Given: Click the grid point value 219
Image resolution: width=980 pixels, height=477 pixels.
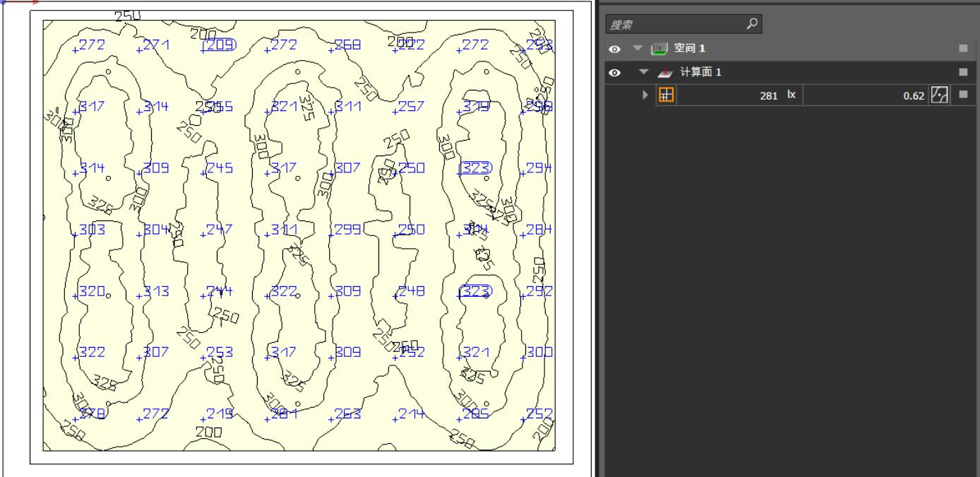Looking at the screenshot, I should 220,413.
